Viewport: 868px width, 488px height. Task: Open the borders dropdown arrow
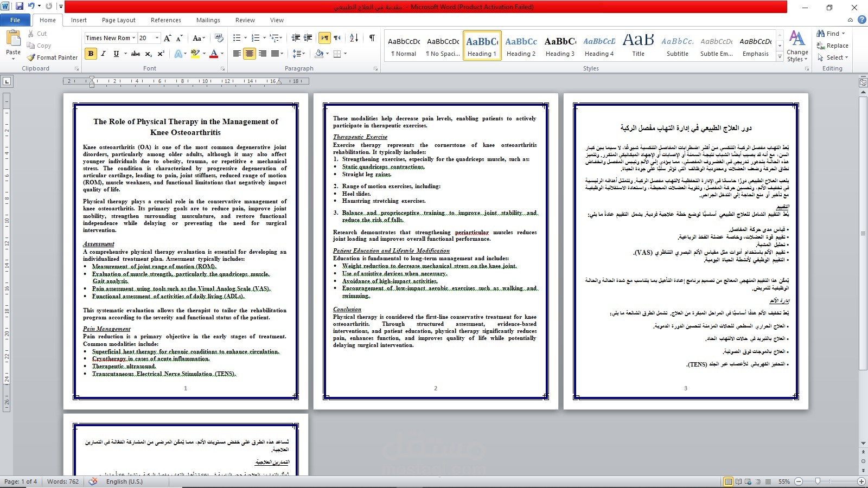(345, 54)
